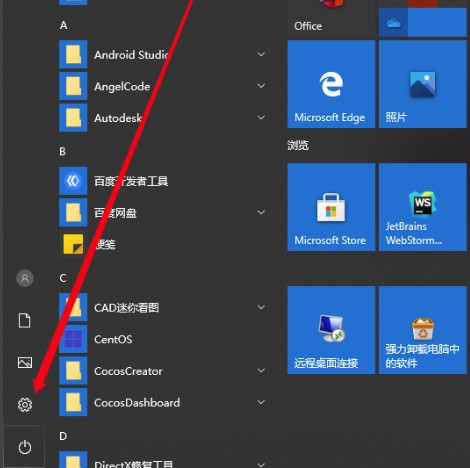
Task: Select the AngelCode text label
Action: click(122, 86)
